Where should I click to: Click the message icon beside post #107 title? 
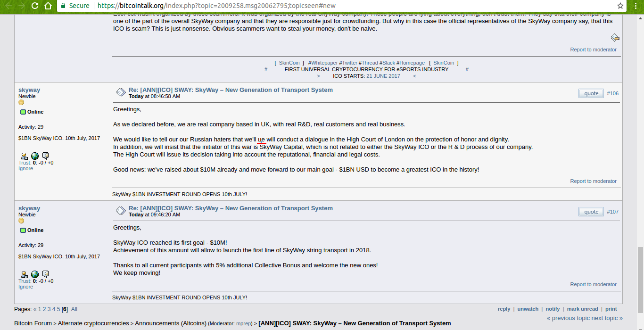(121, 211)
